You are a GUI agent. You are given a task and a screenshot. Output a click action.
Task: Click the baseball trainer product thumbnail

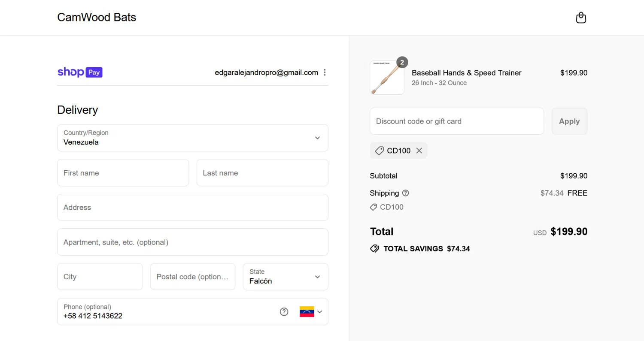pyautogui.click(x=387, y=78)
